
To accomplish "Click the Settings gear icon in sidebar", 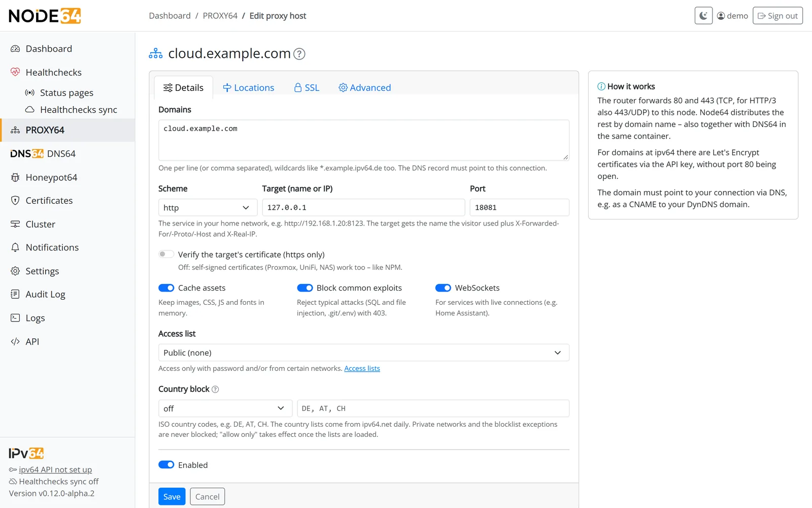I will pyautogui.click(x=15, y=271).
